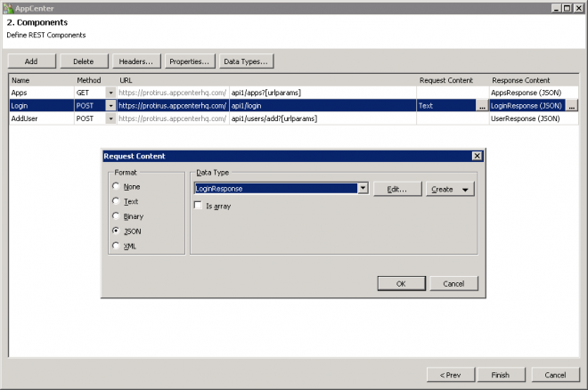This screenshot has height=390, width=588.
Task: Click the GET method cell in Apps row
Action: pos(90,93)
